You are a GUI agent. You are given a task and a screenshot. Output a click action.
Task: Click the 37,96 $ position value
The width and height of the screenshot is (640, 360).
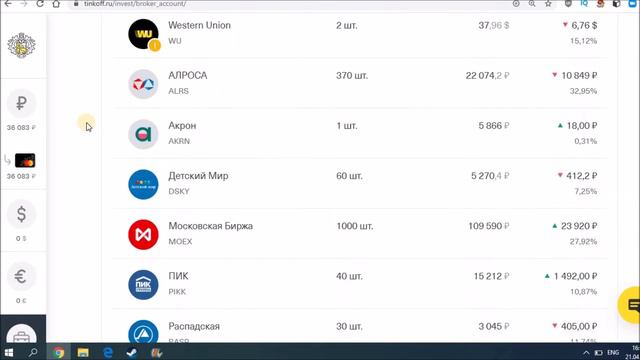coord(493,25)
